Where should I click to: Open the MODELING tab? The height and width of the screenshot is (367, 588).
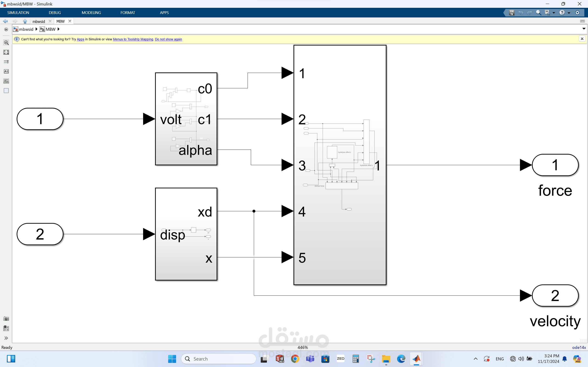pyautogui.click(x=91, y=13)
